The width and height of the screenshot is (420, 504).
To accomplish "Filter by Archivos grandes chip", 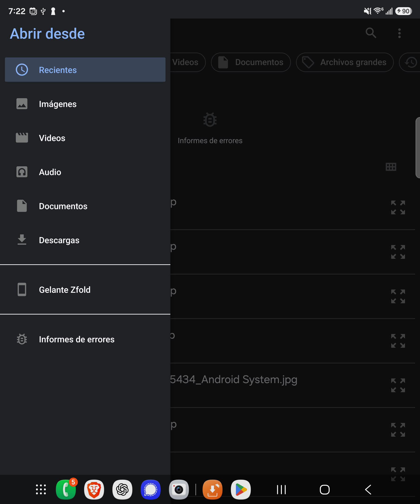I will 345,62.
